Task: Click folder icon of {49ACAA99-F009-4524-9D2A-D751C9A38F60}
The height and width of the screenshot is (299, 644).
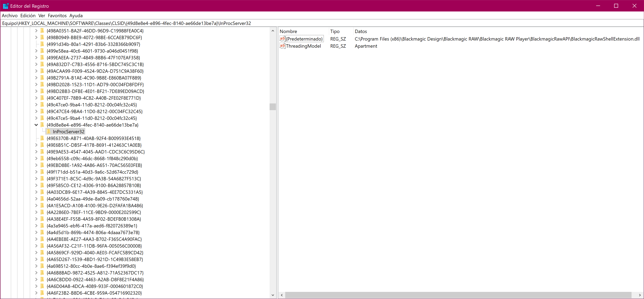Action: click(42, 71)
